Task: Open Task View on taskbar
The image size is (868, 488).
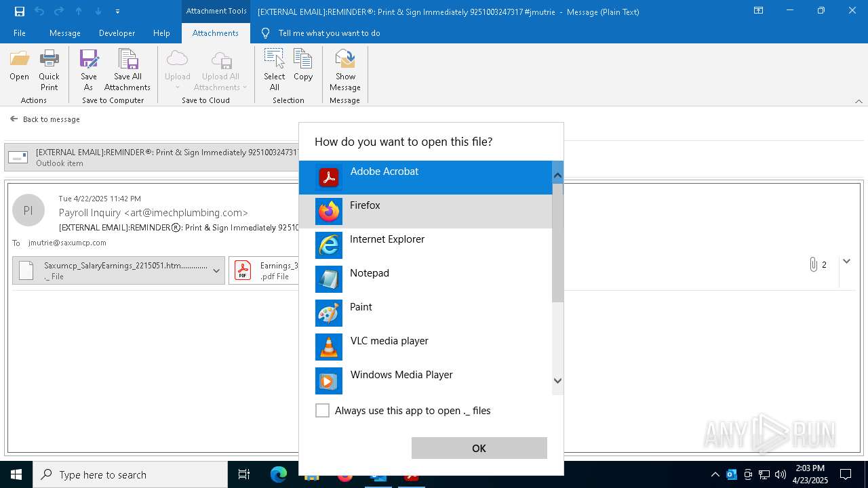Action: [x=244, y=474]
